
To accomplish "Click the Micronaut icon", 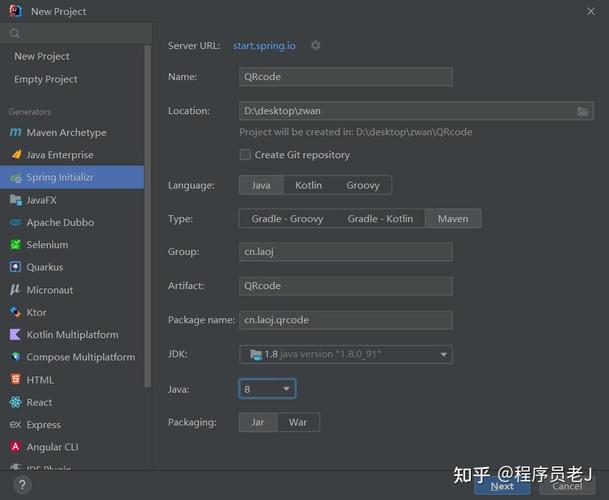I will pos(15,289).
